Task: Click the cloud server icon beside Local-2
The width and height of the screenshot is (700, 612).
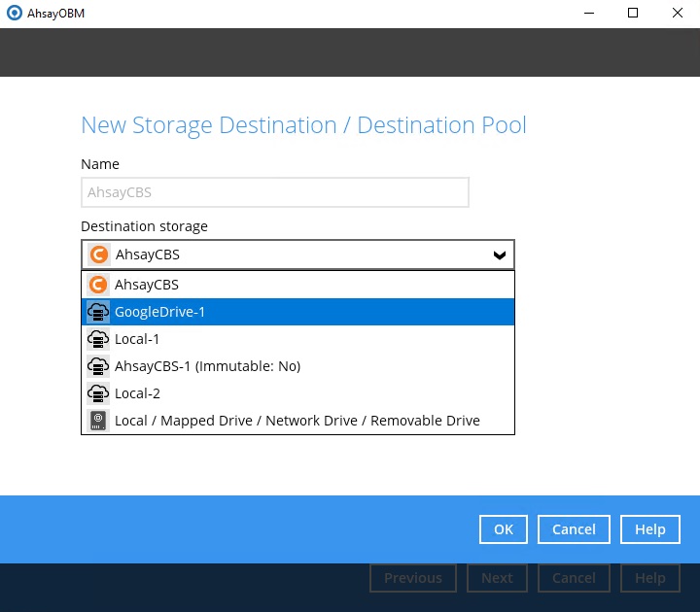Action: coord(98,393)
